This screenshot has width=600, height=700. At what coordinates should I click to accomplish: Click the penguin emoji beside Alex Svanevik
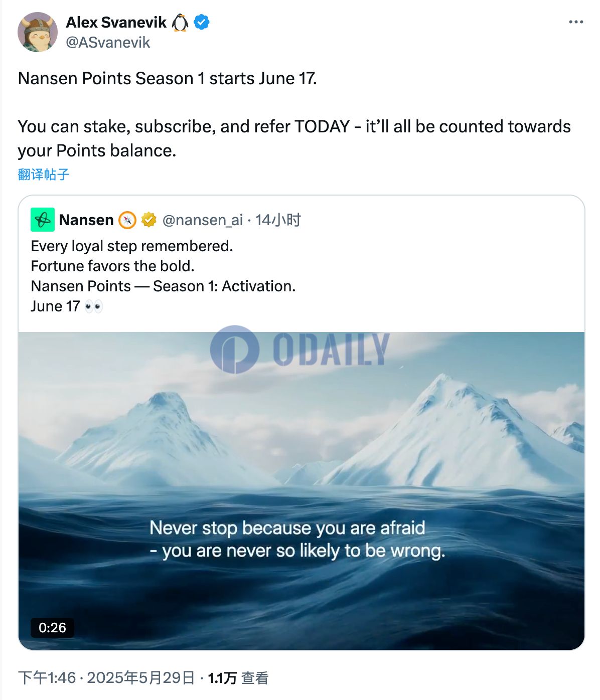(180, 23)
